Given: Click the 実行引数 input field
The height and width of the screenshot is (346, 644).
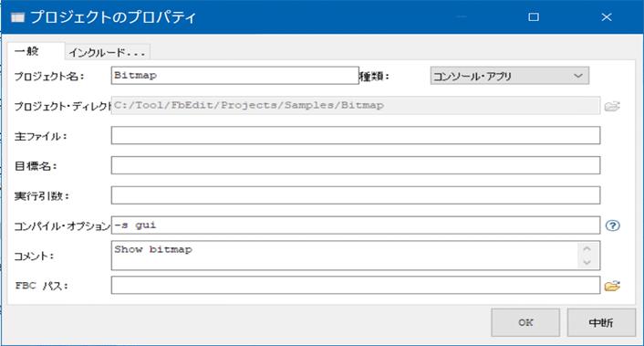Looking at the screenshot, I should pos(356,195).
